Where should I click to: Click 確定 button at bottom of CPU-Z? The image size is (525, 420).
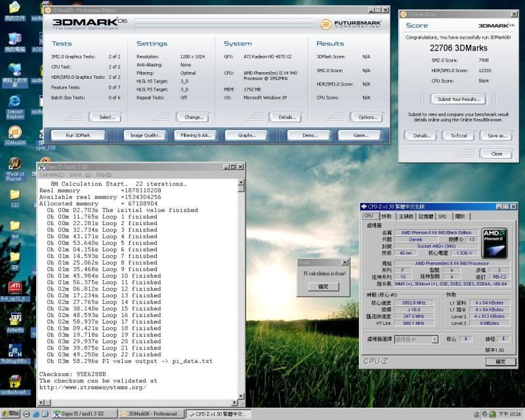point(500,362)
